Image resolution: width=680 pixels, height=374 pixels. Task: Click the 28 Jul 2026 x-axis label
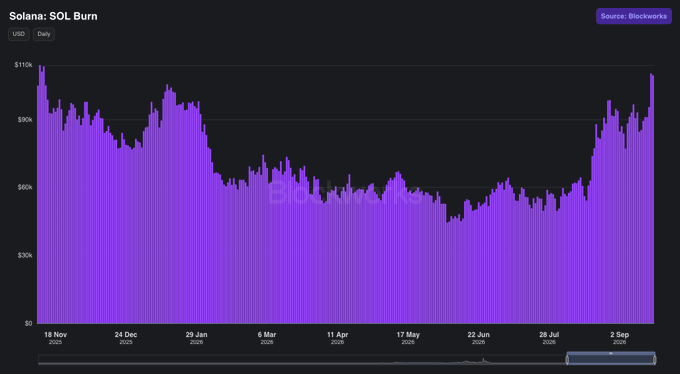click(549, 338)
